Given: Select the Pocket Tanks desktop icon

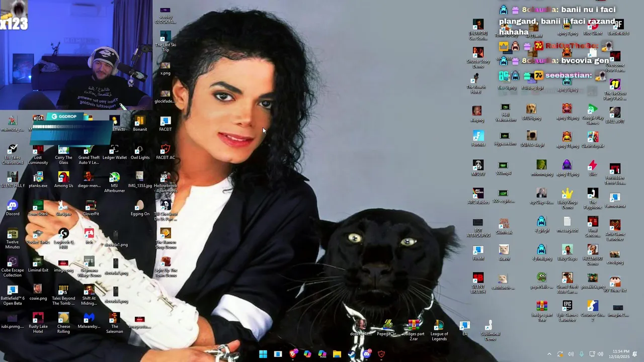Looking at the screenshot, I should (38, 236).
